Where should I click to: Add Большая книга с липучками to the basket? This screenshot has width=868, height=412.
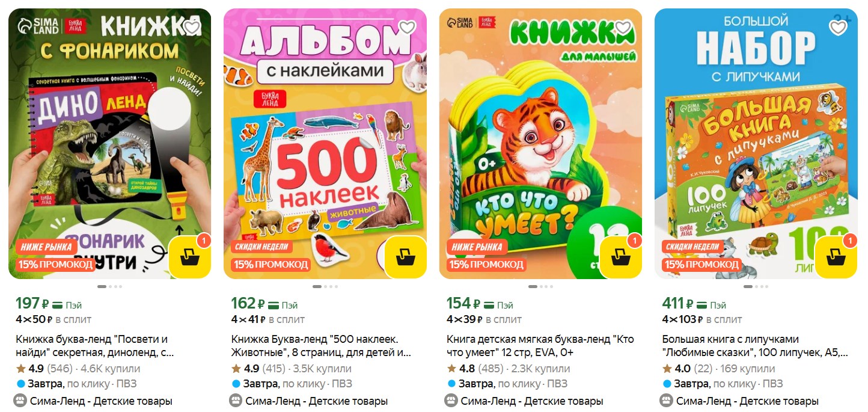click(836, 257)
